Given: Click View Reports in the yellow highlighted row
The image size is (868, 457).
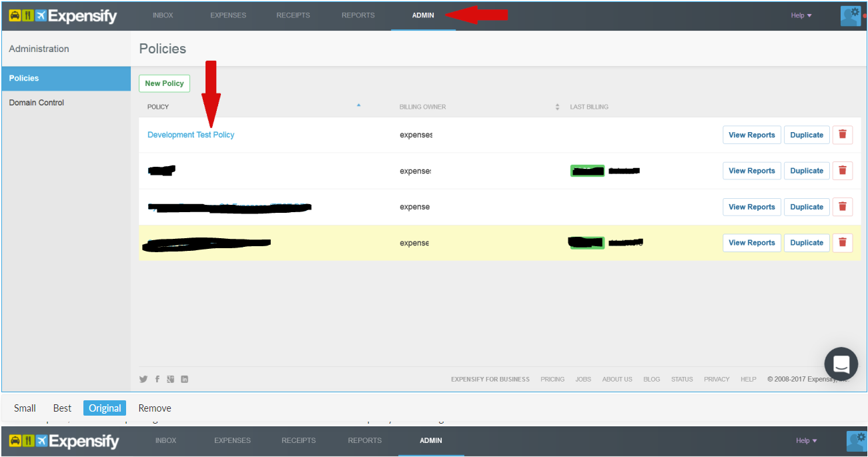Looking at the screenshot, I should point(752,243).
